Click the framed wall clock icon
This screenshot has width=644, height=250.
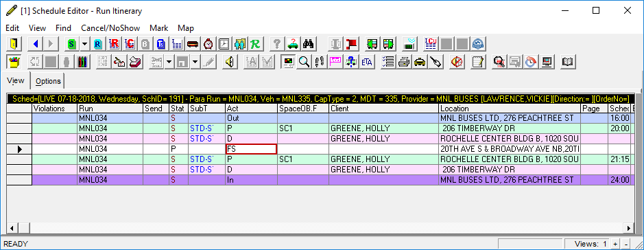coord(224,43)
